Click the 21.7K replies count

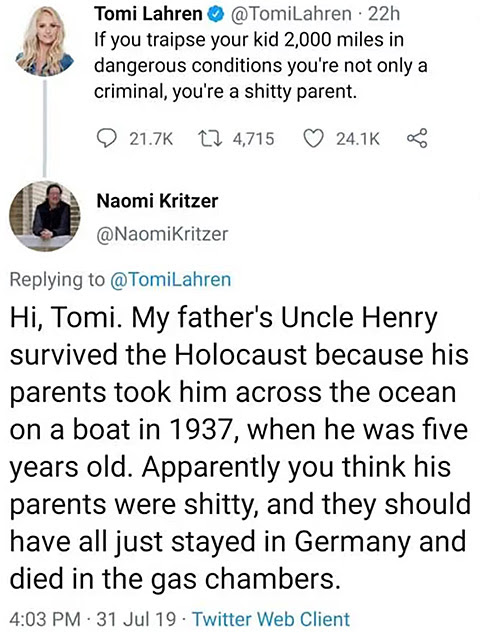(151, 139)
